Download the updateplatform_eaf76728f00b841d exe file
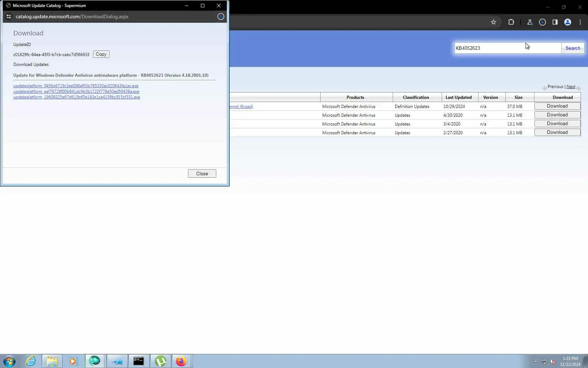This screenshot has height=368, width=588. (76, 91)
